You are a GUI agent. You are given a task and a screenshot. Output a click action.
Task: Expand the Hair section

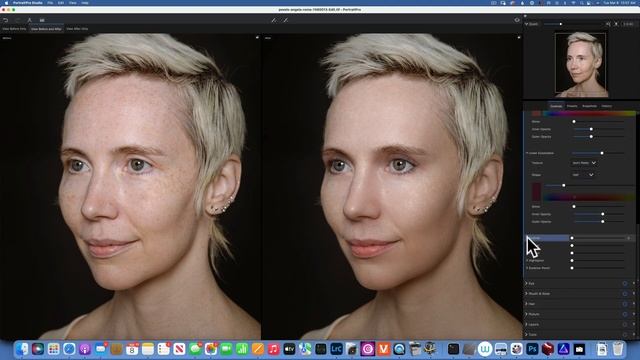[527, 304]
